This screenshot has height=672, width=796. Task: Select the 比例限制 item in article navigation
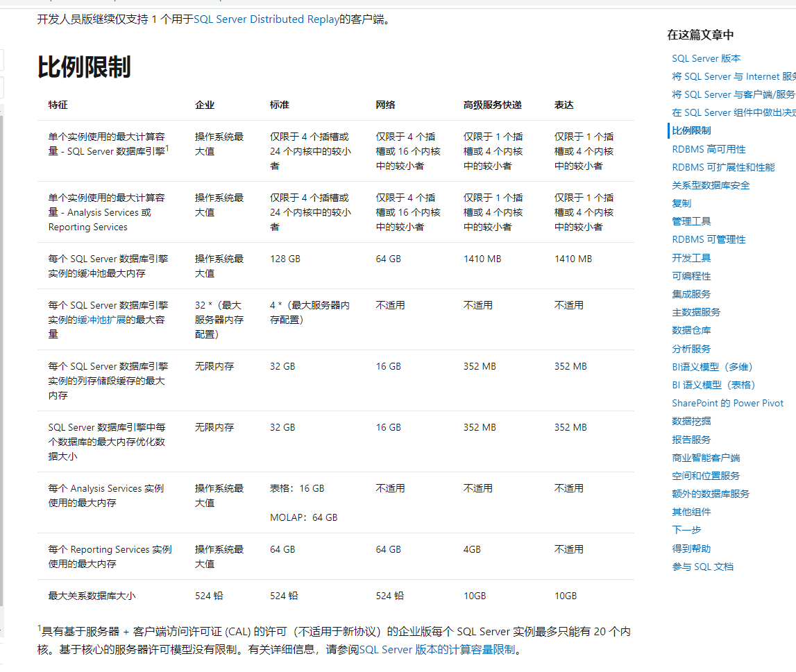coord(691,130)
